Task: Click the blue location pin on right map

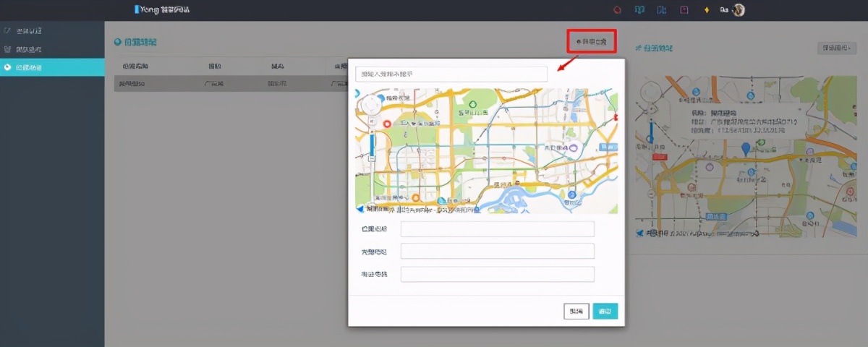Action: pyautogui.click(x=746, y=149)
